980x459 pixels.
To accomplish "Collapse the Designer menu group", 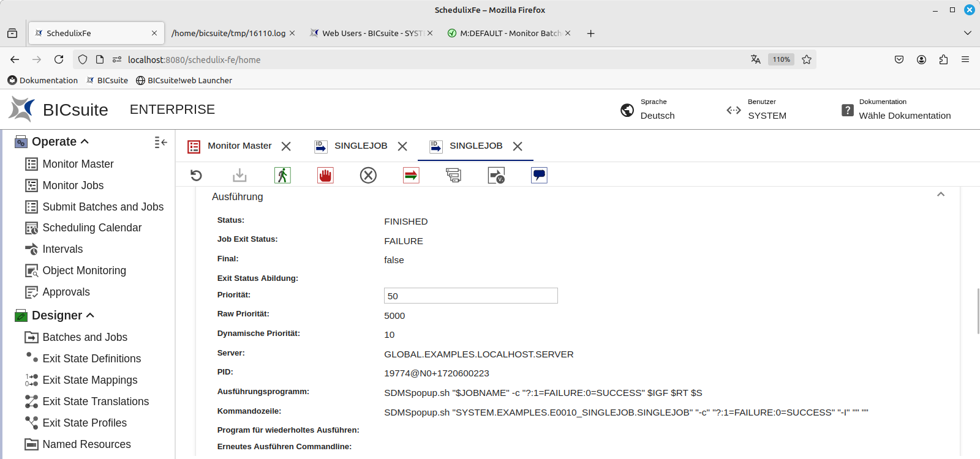I will [90, 315].
